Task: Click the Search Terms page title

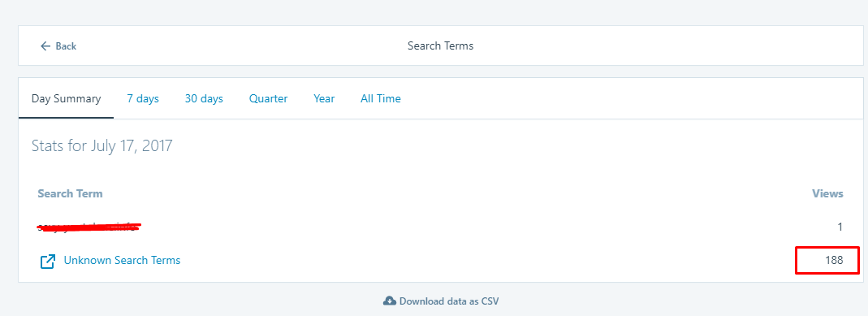Action: pos(441,46)
